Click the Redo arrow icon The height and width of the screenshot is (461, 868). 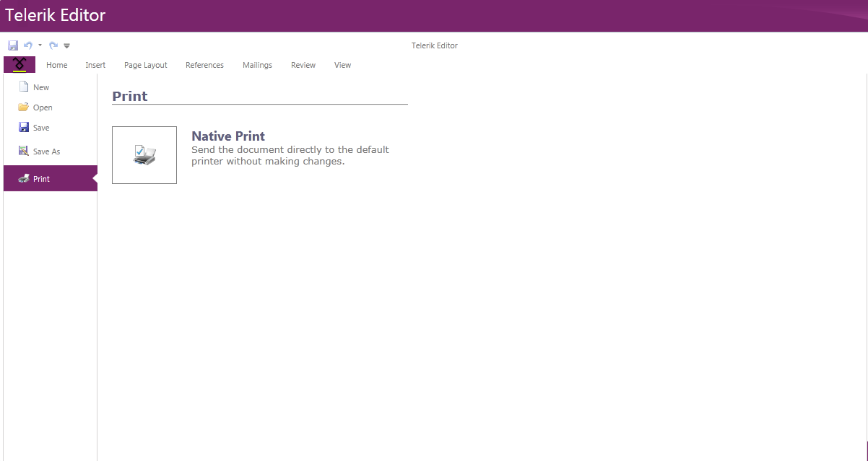click(53, 45)
